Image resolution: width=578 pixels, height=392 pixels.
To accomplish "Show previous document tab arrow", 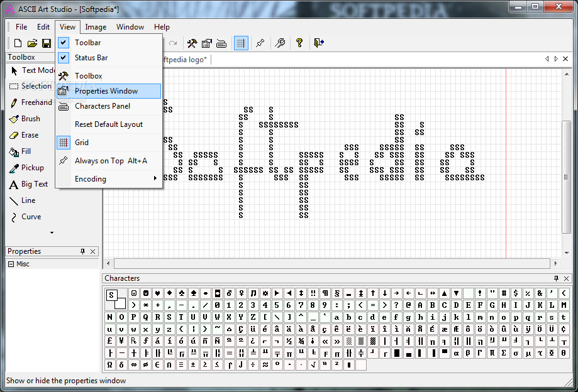I will click(x=547, y=59).
